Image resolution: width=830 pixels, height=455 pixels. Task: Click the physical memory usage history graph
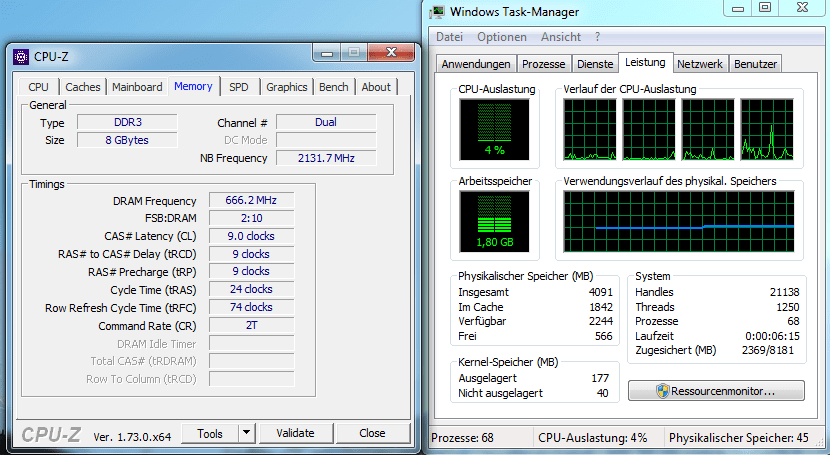[x=679, y=221]
